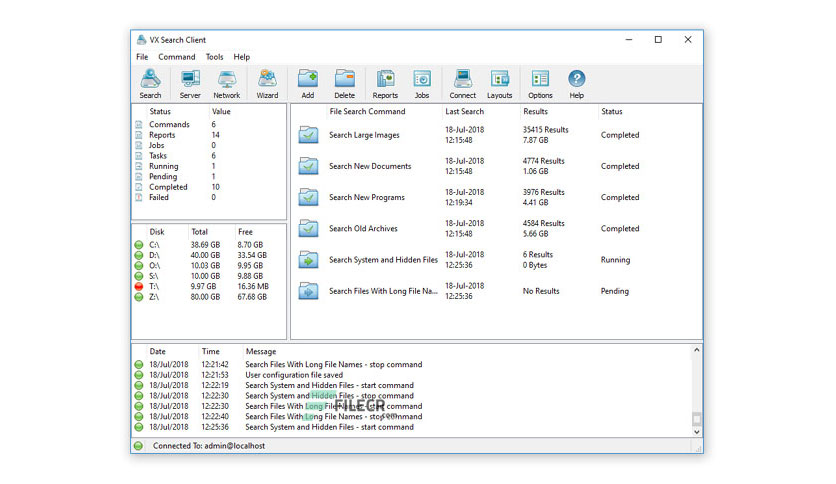
Task: Click the 35415 Results entry
Action: 545,130
